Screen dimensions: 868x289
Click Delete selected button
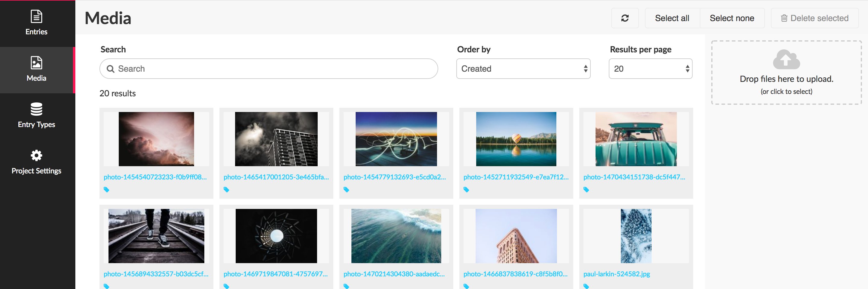(814, 18)
